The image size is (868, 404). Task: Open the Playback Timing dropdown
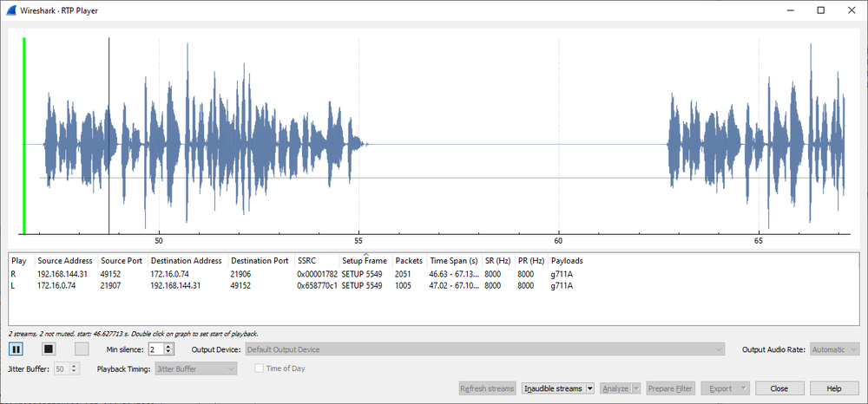(196, 368)
